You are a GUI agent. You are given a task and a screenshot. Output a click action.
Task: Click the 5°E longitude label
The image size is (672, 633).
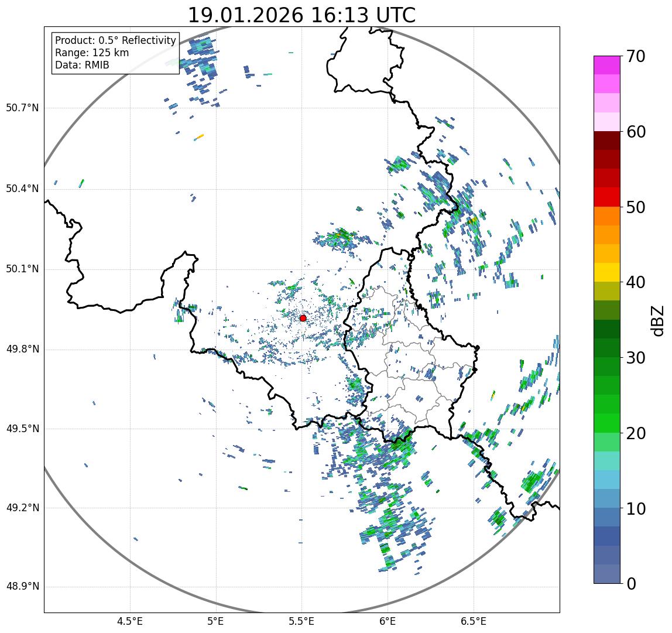click(x=215, y=621)
